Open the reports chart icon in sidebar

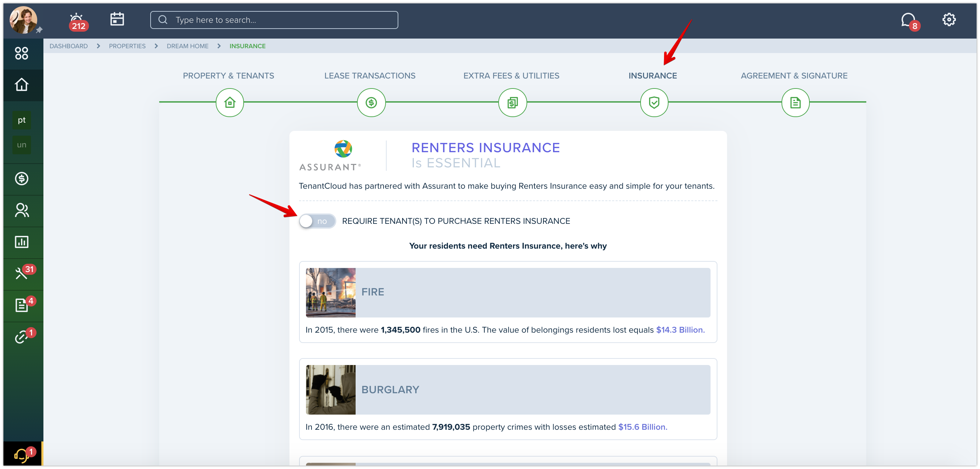22,242
